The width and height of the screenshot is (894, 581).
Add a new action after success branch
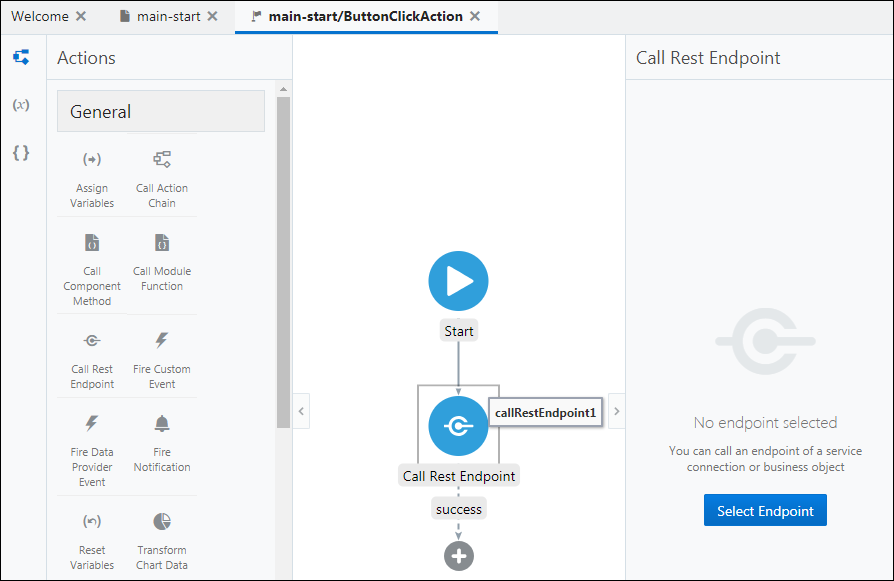point(458,555)
